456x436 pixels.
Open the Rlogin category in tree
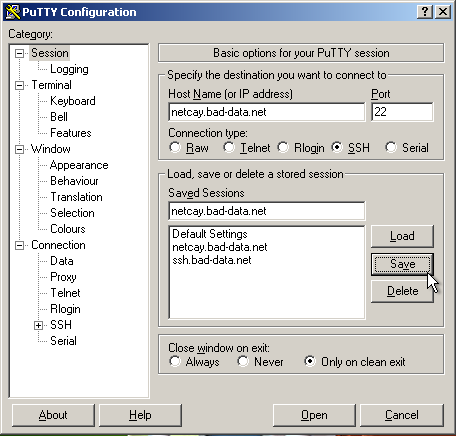[x=65, y=309]
